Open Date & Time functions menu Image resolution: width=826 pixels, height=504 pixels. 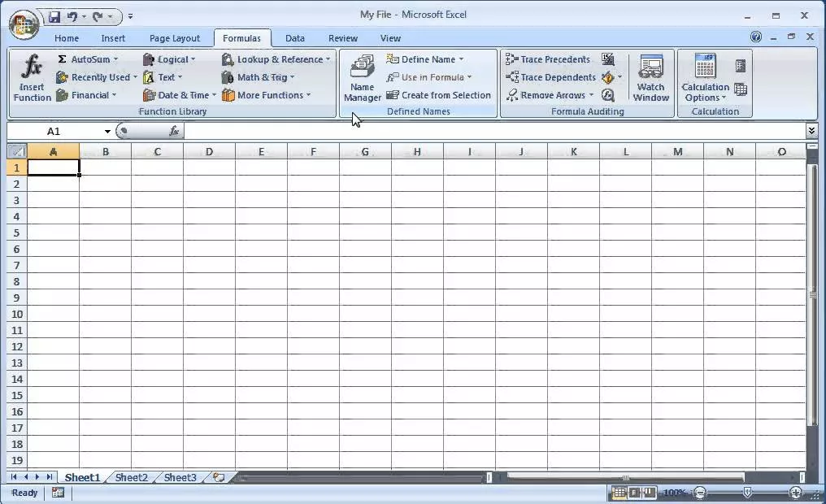(x=180, y=95)
